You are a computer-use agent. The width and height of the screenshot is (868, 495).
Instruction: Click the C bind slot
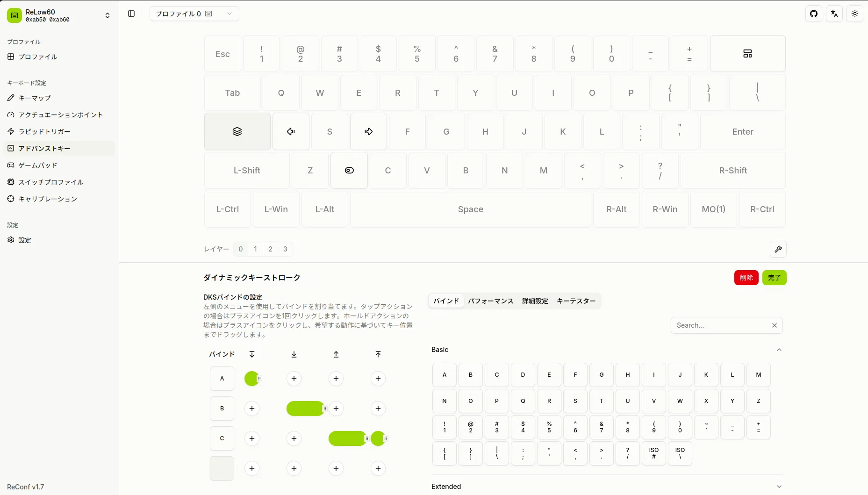click(x=222, y=438)
